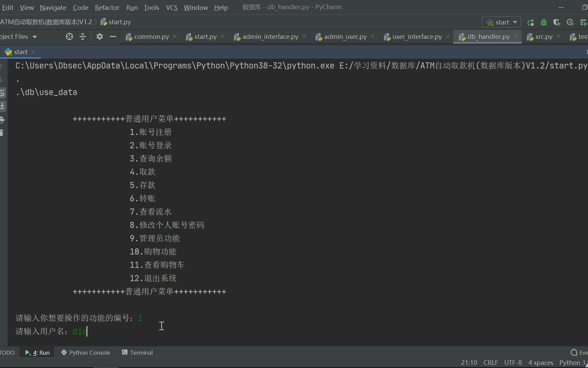Open the View menu
The image size is (588, 368).
tap(27, 7)
